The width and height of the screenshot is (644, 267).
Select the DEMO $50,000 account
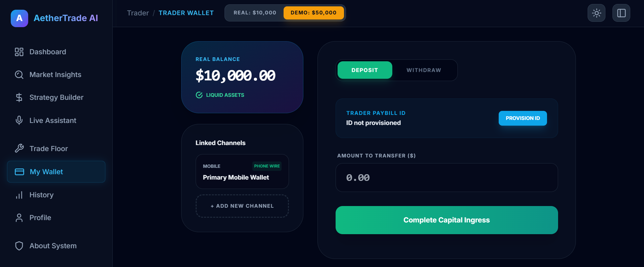pyautogui.click(x=313, y=13)
